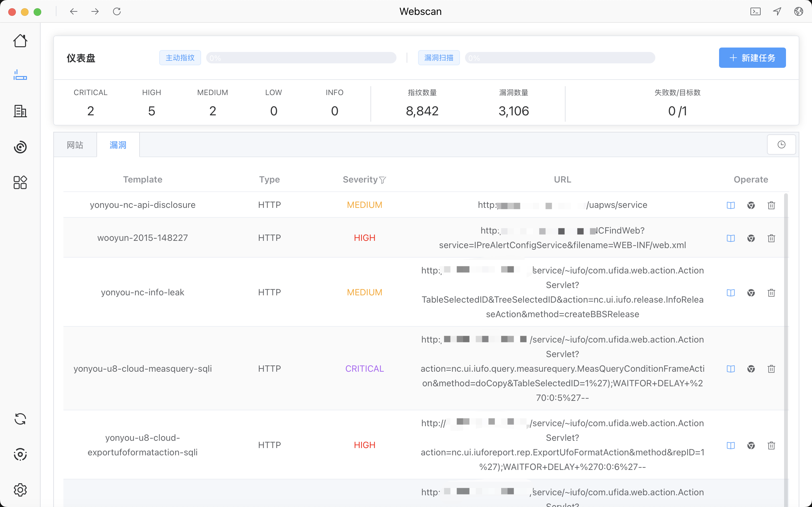This screenshot has width=812, height=507.
Task: Open the home icon in sidebar
Action: [x=20, y=41]
